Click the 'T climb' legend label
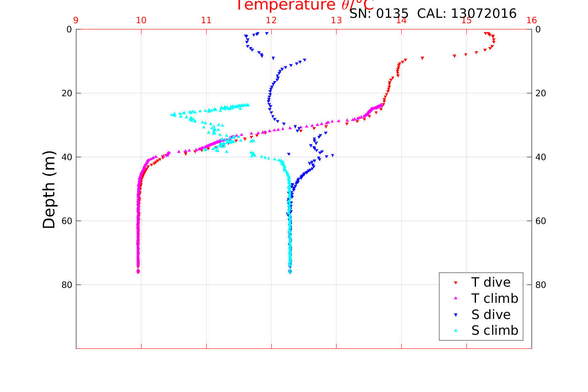 point(495,298)
